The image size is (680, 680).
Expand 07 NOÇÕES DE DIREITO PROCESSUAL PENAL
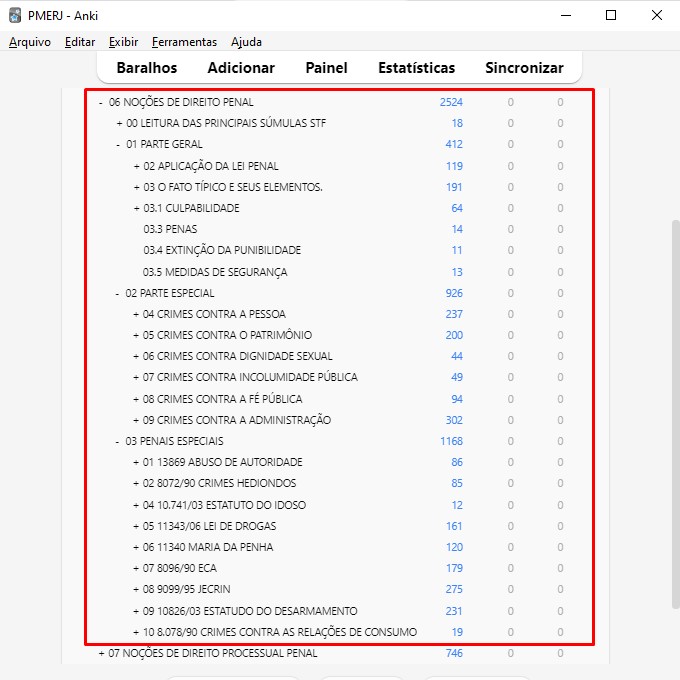tap(101, 654)
